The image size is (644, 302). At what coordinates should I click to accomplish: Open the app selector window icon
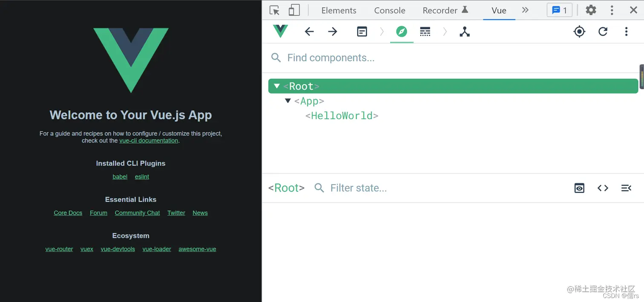point(362,31)
